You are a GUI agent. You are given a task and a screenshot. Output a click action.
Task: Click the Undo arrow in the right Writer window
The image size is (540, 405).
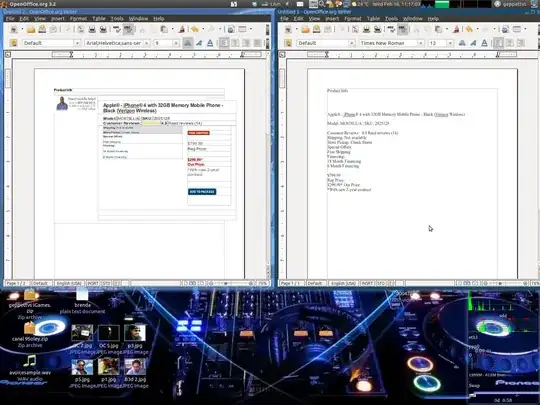coord(469,29)
